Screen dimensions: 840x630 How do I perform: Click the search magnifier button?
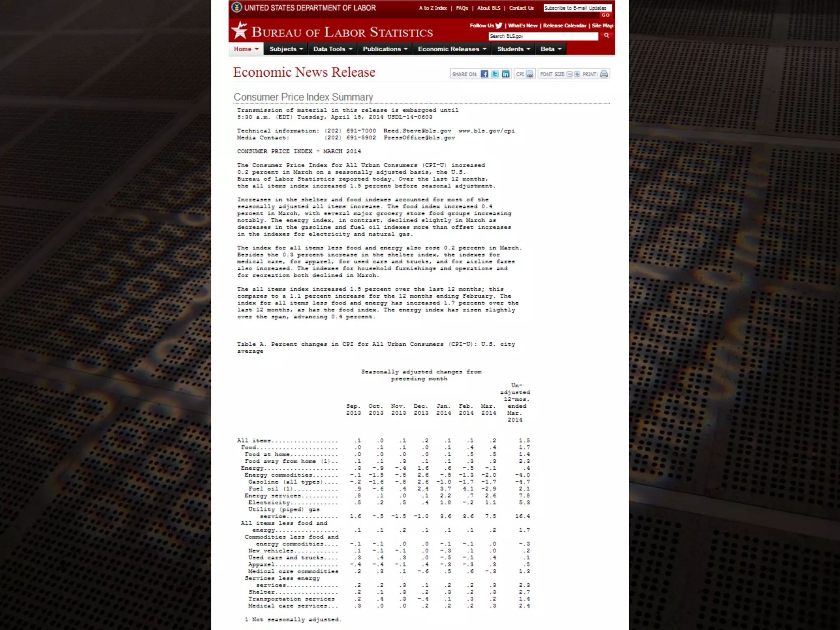point(606,36)
